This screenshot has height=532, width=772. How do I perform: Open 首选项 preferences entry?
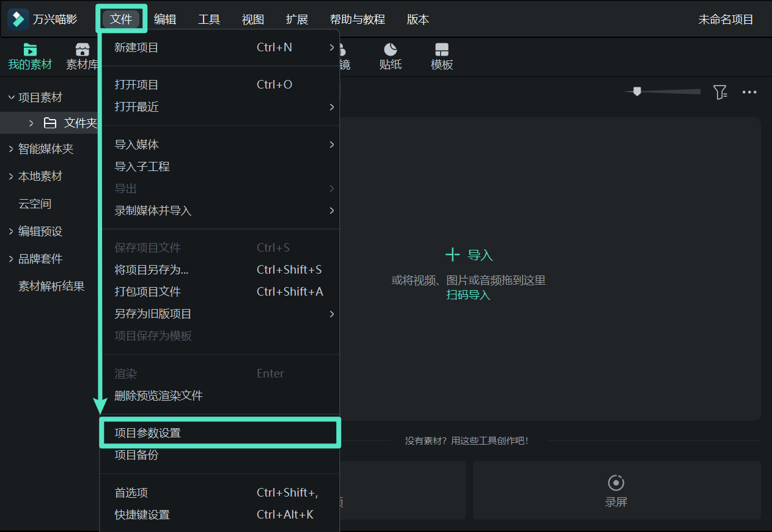point(219,493)
